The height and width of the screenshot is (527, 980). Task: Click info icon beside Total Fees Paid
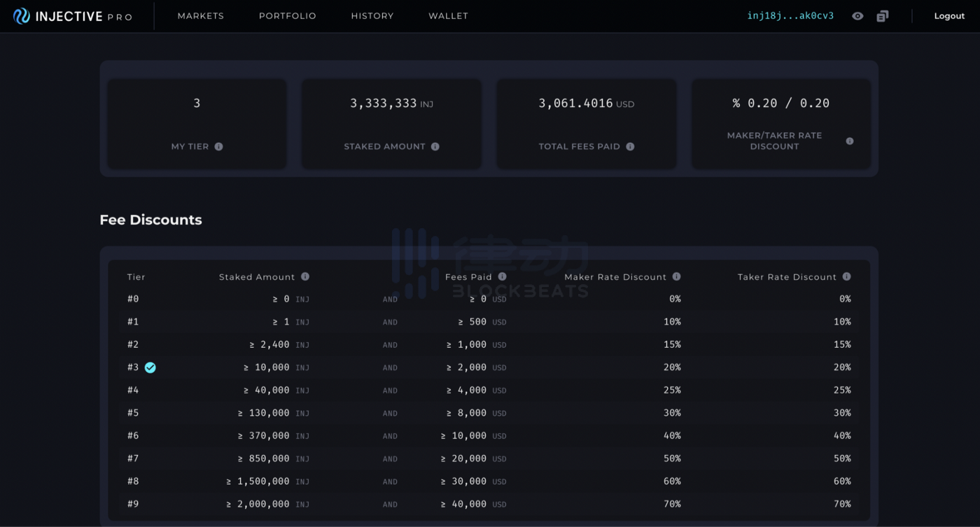[x=630, y=146]
